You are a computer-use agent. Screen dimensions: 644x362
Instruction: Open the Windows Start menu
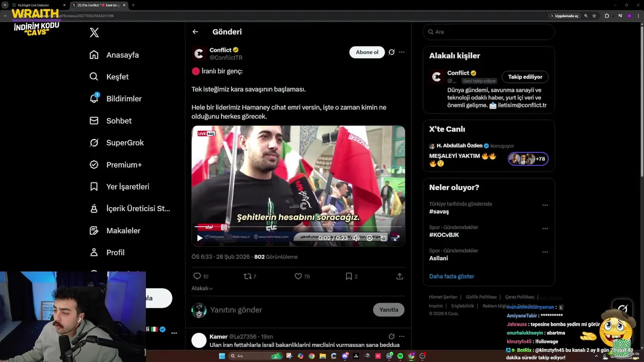click(x=222, y=356)
